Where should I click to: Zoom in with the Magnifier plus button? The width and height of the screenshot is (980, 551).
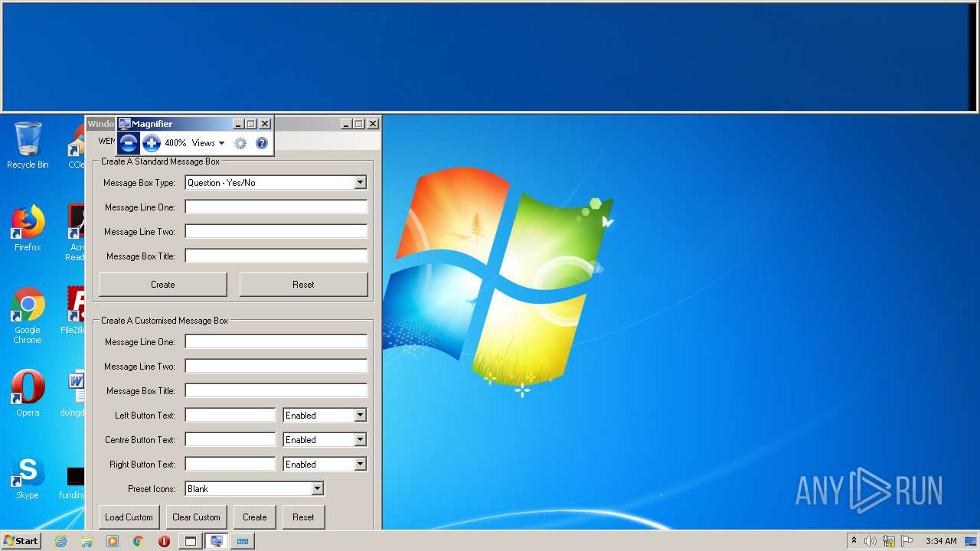(x=152, y=142)
